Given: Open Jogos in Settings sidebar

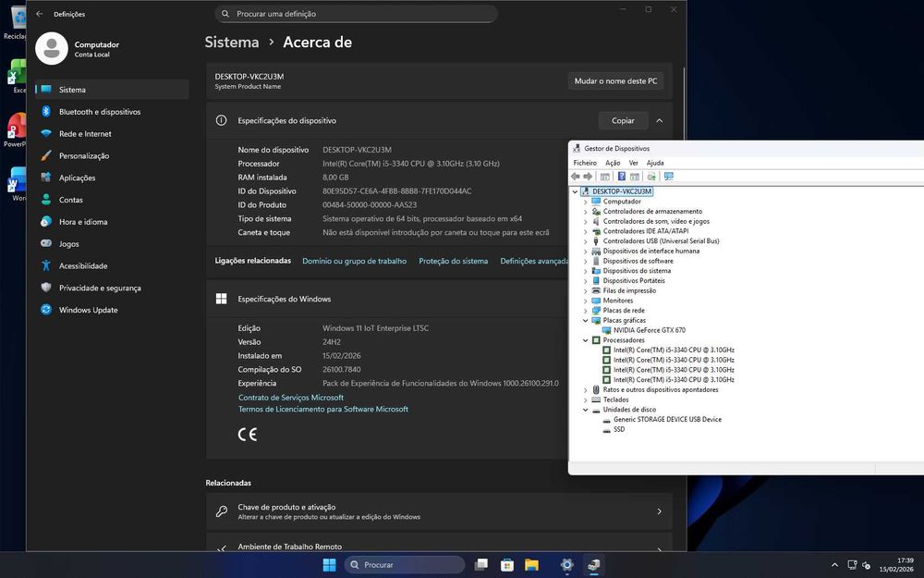Looking at the screenshot, I should coord(112,243).
